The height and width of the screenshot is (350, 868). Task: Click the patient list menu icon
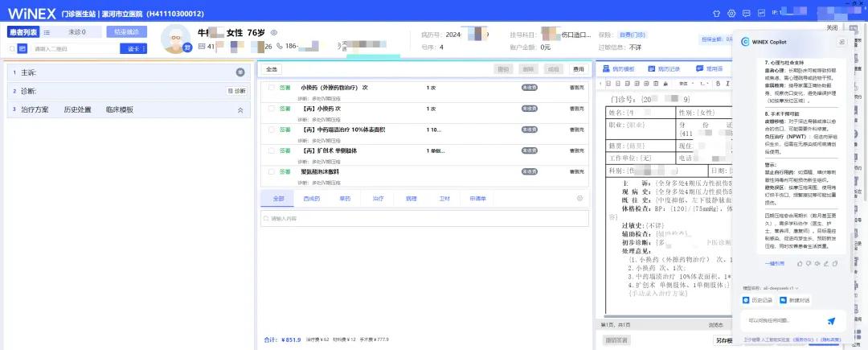click(46, 32)
